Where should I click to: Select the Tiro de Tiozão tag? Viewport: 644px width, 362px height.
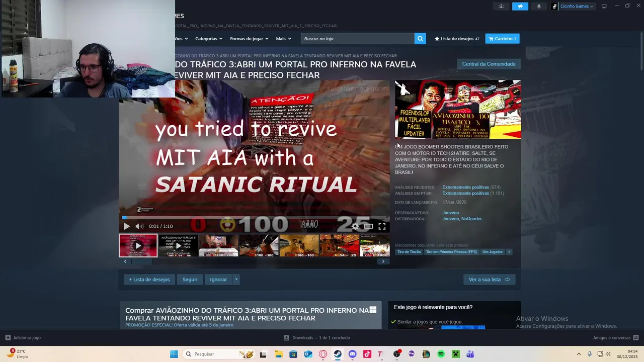409,252
